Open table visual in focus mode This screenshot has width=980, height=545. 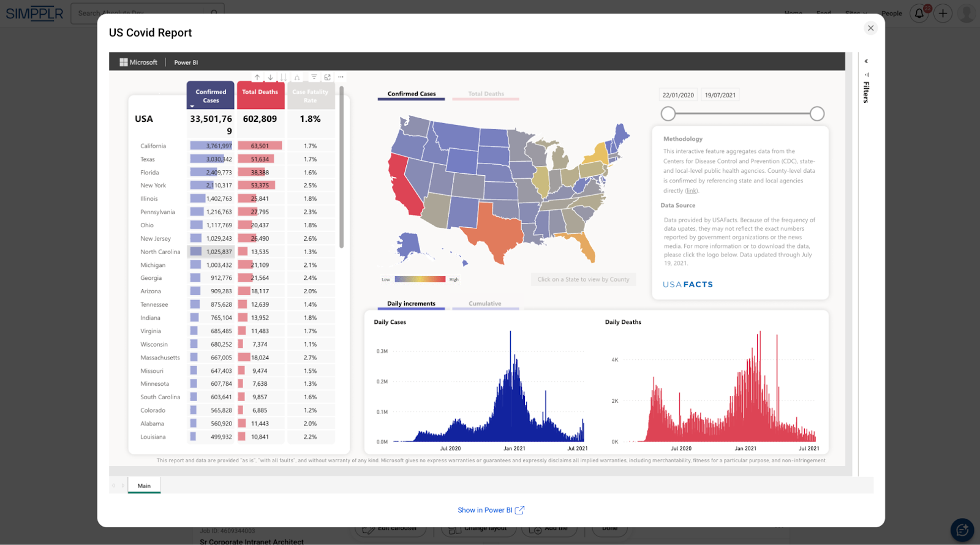[328, 77]
